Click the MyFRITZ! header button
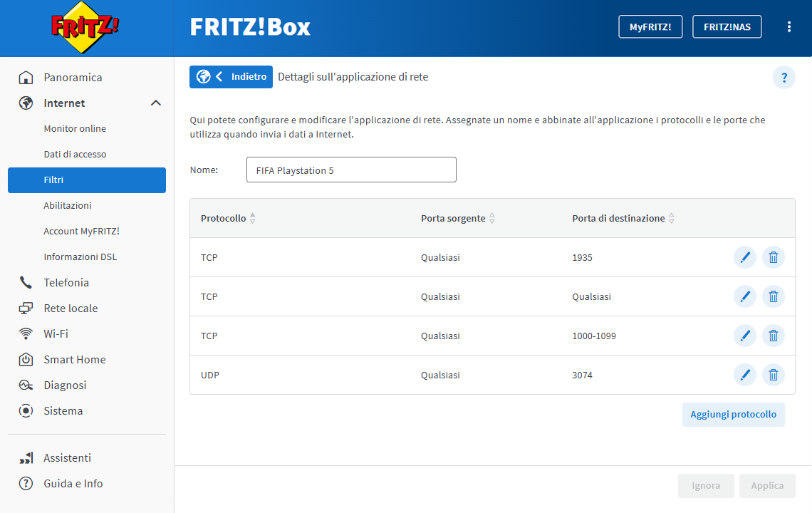 click(650, 27)
